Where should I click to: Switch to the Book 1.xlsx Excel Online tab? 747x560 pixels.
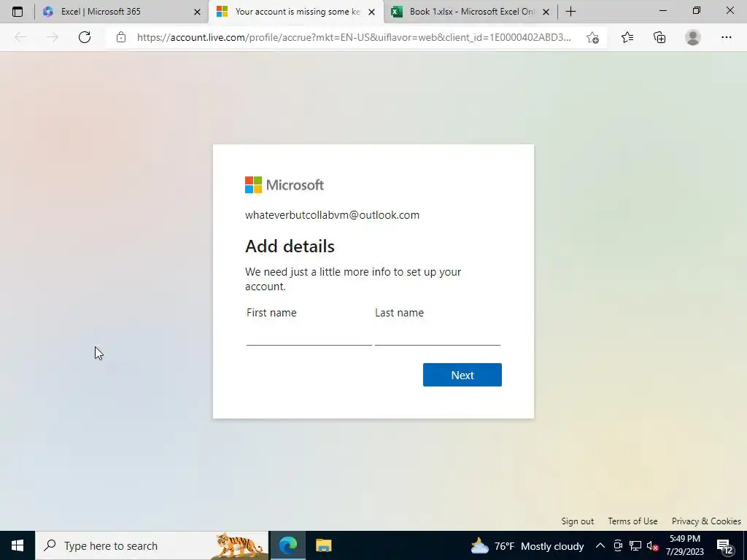(470, 12)
